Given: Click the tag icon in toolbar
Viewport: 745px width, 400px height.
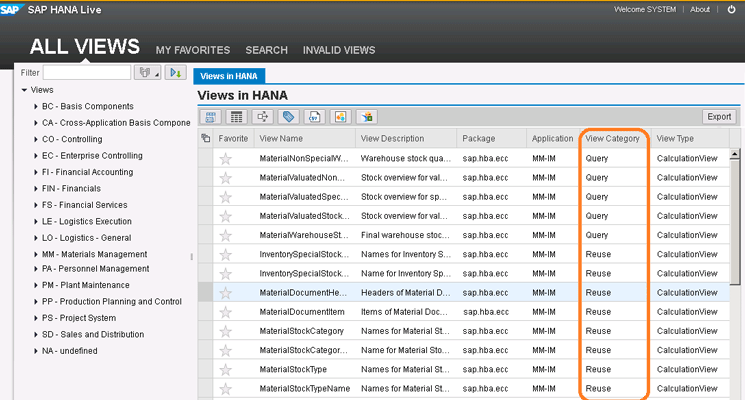Looking at the screenshot, I should [x=289, y=117].
